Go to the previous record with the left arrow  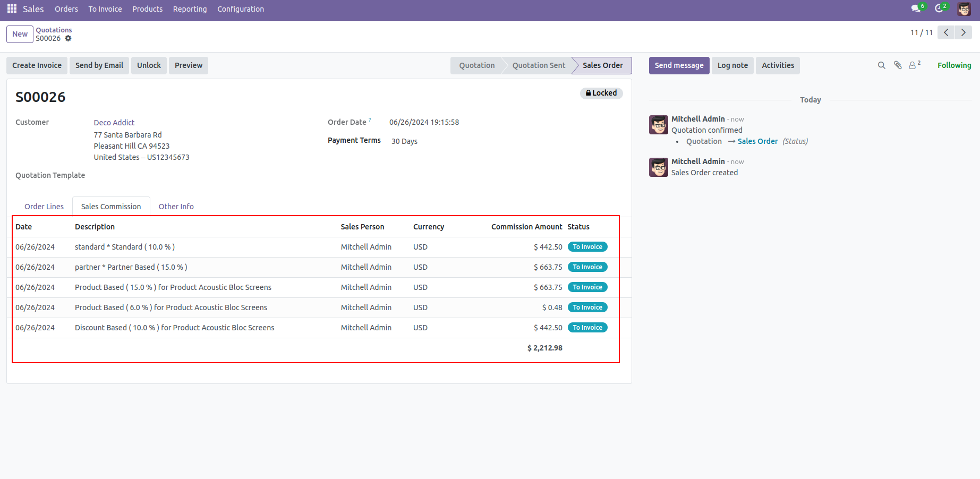coord(945,32)
